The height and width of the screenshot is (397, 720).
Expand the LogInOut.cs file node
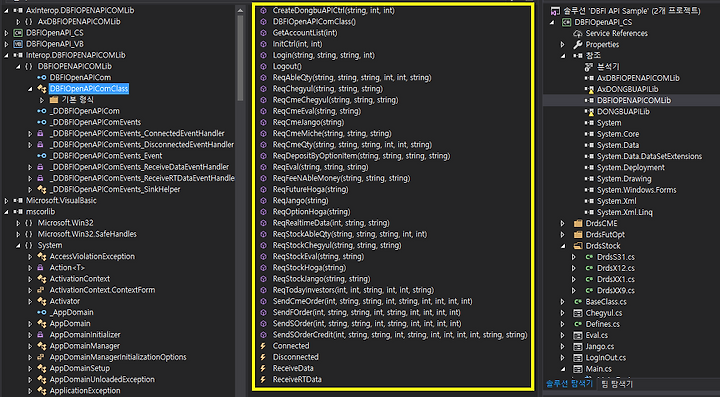pyautogui.click(x=563, y=358)
